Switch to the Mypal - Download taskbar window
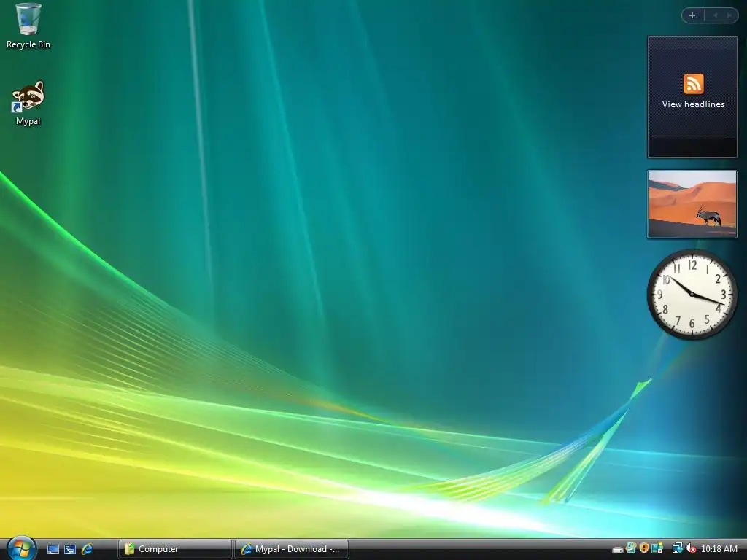Viewport: 747px width, 560px height. pos(292,549)
